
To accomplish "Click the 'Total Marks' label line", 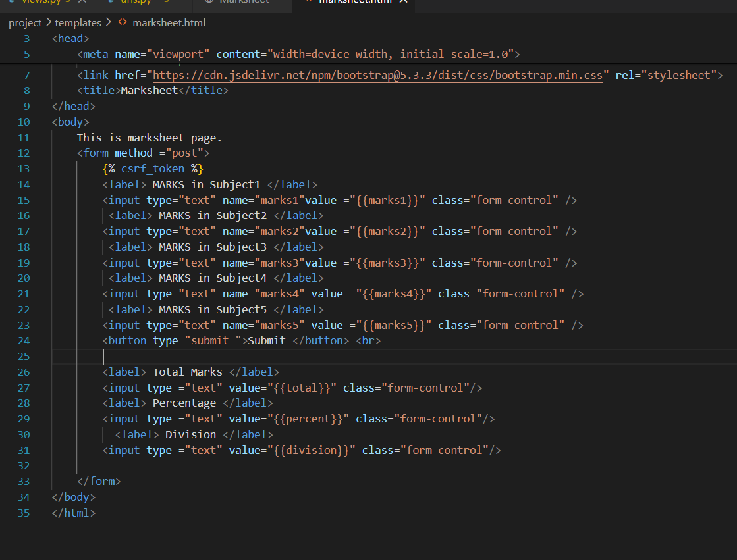I will pyautogui.click(x=191, y=372).
